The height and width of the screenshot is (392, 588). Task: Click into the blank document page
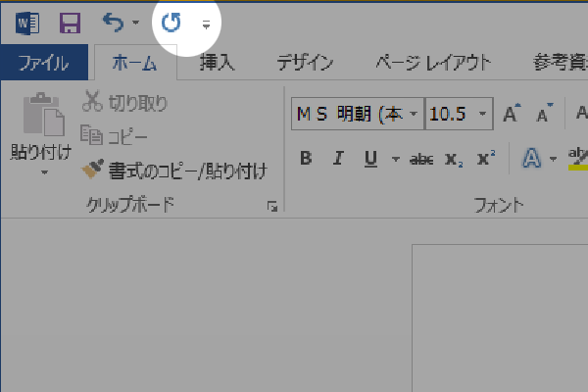pyautogui.click(x=500, y=318)
